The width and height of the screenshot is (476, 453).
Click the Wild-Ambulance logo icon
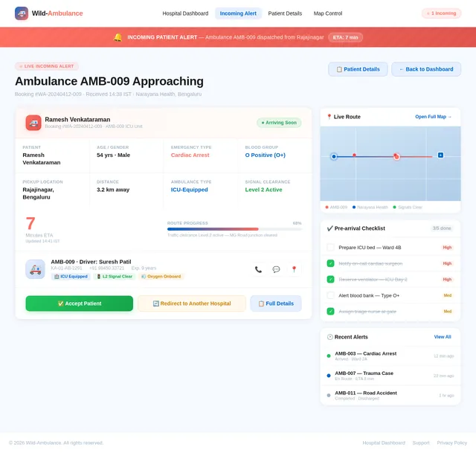tap(22, 13)
